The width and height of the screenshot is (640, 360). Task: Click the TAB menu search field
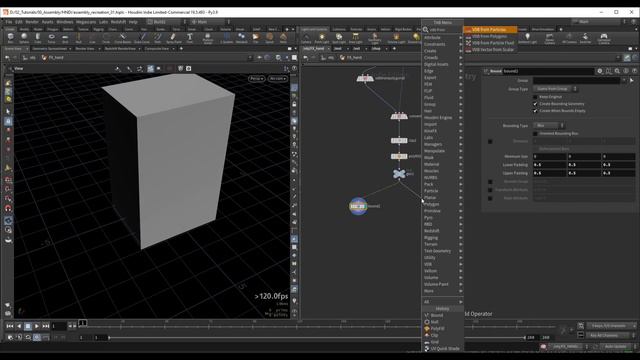click(442, 29)
